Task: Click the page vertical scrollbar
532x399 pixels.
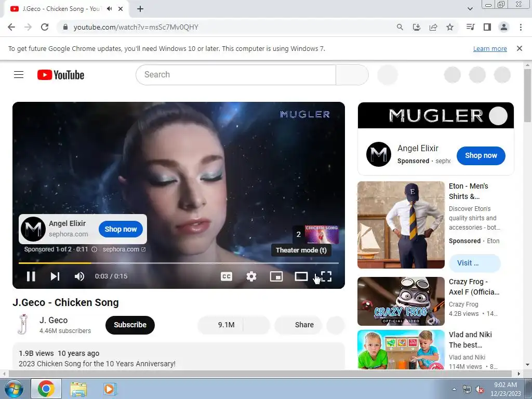Action: click(527, 96)
